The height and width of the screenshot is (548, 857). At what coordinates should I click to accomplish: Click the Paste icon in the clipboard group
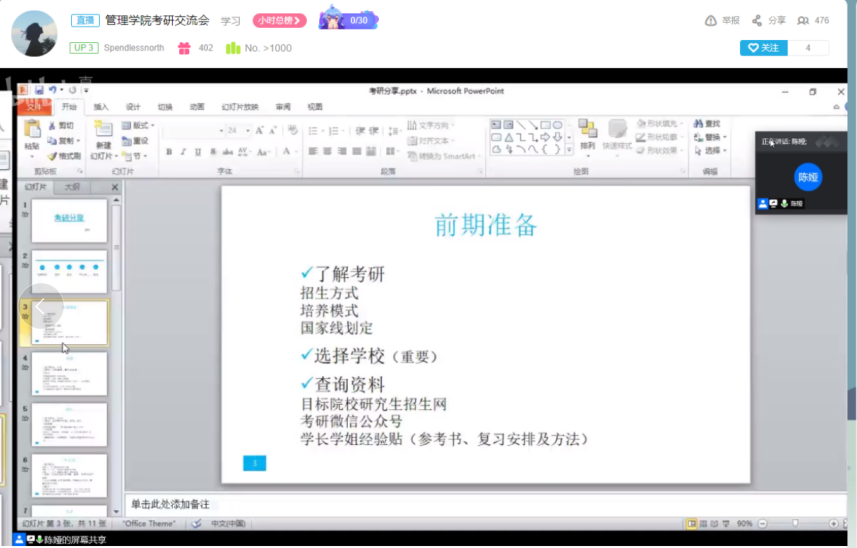(x=32, y=130)
